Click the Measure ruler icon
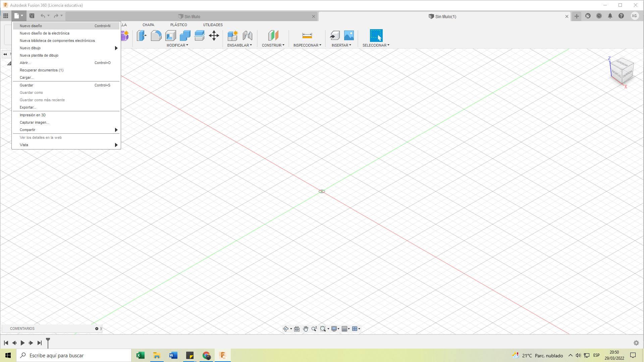This screenshot has width=644, height=362. 307,36
